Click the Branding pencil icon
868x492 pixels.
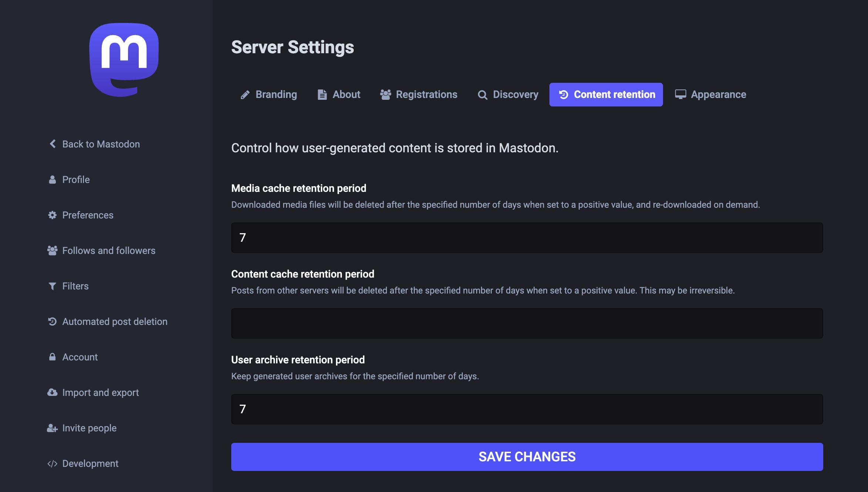245,95
